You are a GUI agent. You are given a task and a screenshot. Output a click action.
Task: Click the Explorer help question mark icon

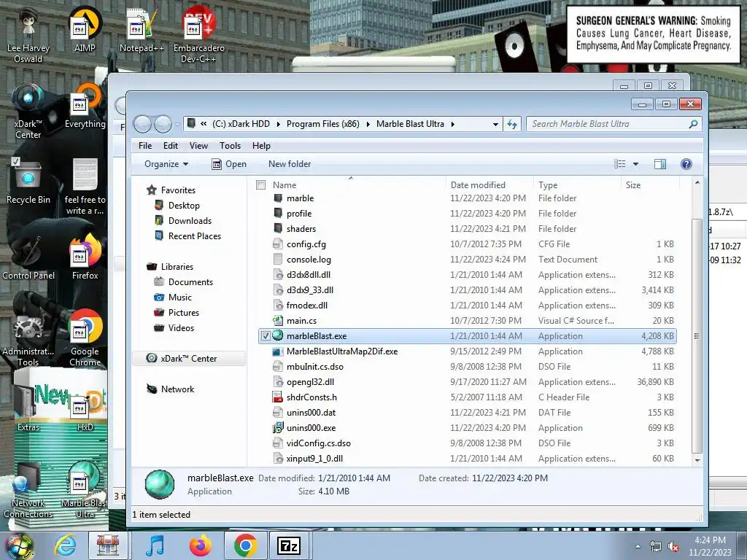[x=686, y=164]
